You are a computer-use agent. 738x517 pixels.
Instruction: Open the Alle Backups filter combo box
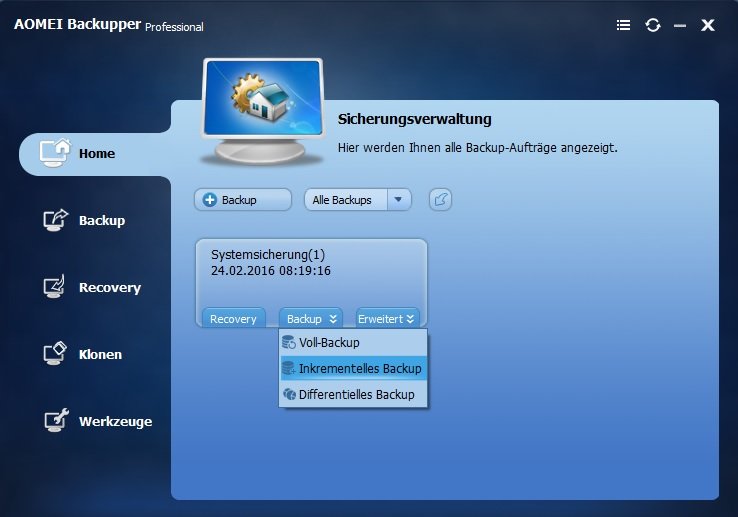click(x=358, y=200)
